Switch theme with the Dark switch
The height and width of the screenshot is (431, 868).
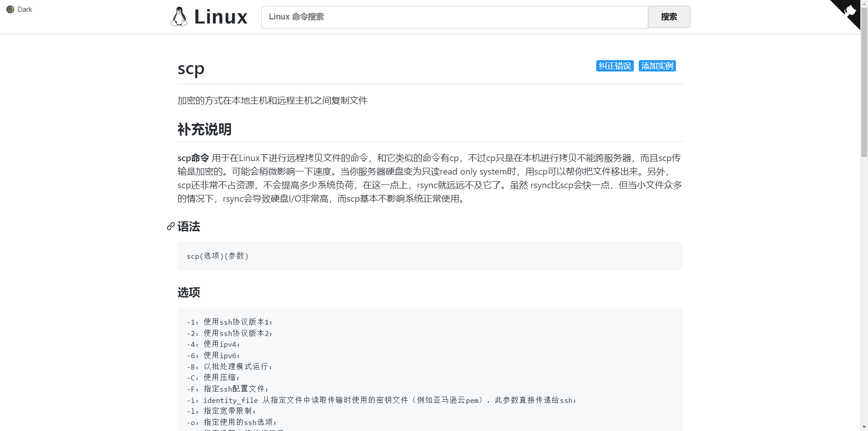(x=19, y=9)
